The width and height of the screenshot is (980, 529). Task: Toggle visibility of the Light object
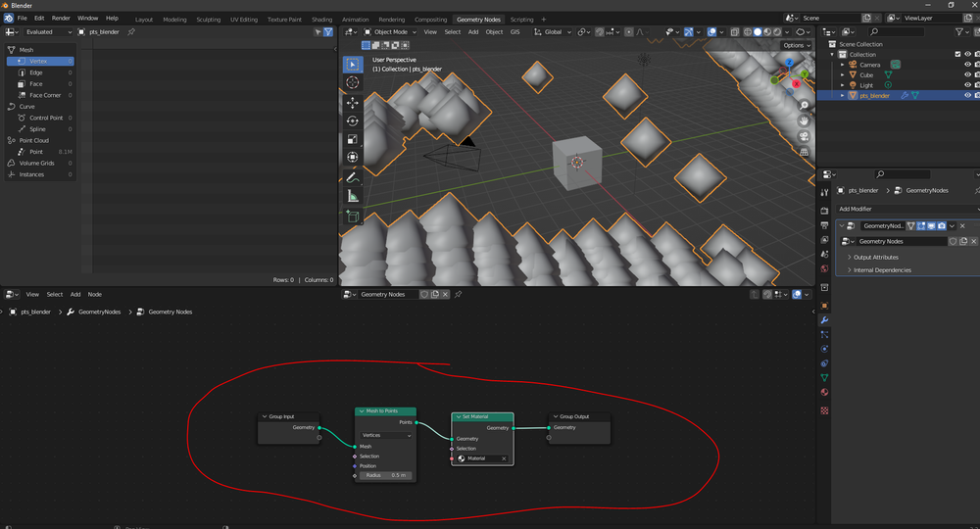coord(967,85)
